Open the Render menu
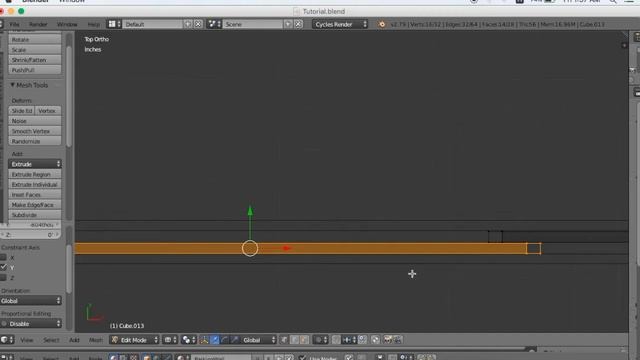This screenshot has width=640, height=360. coord(38,24)
